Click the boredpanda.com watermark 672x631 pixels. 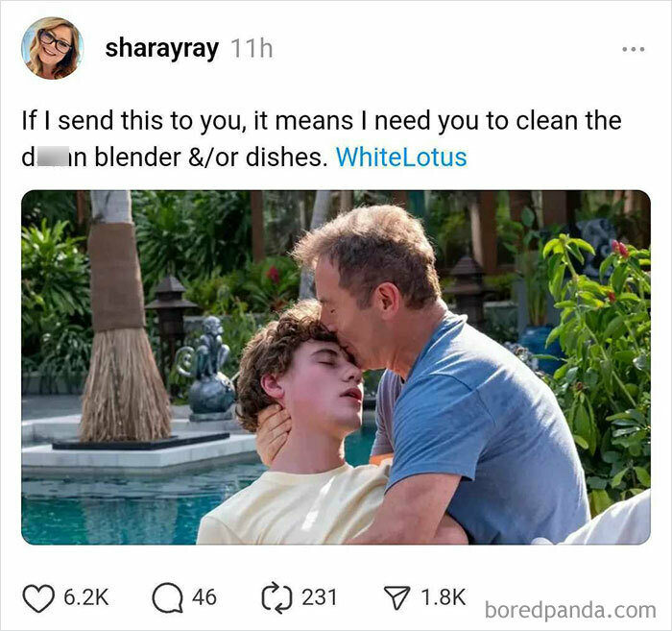click(x=570, y=610)
